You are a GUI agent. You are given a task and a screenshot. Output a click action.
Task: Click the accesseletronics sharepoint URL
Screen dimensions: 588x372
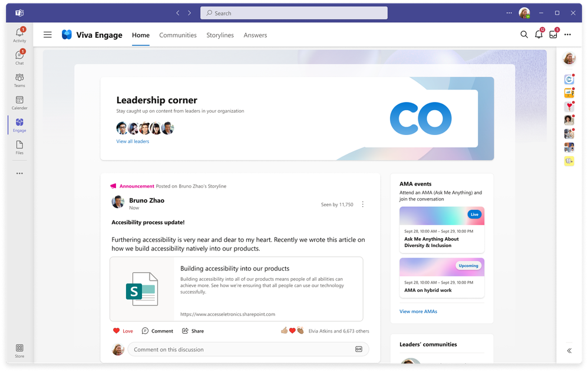227,314
